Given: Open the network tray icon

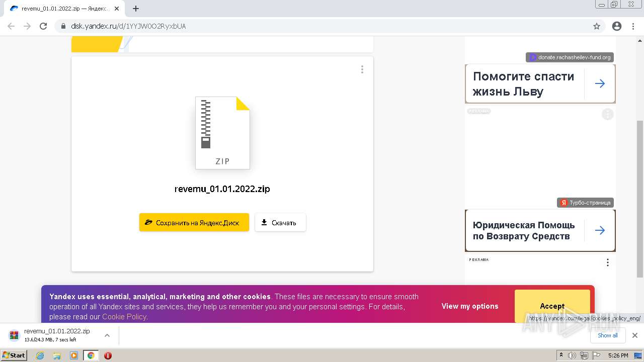Looking at the screenshot, I should (x=584, y=355).
